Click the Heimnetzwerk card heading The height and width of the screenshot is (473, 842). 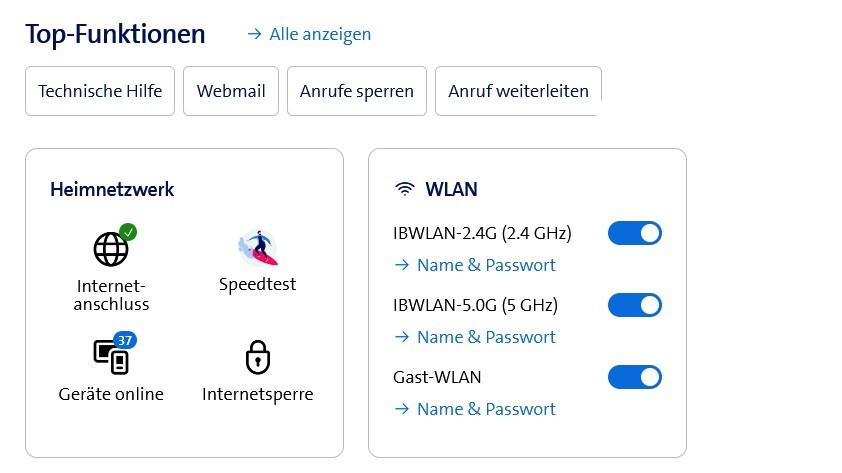click(x=112, y=189)
